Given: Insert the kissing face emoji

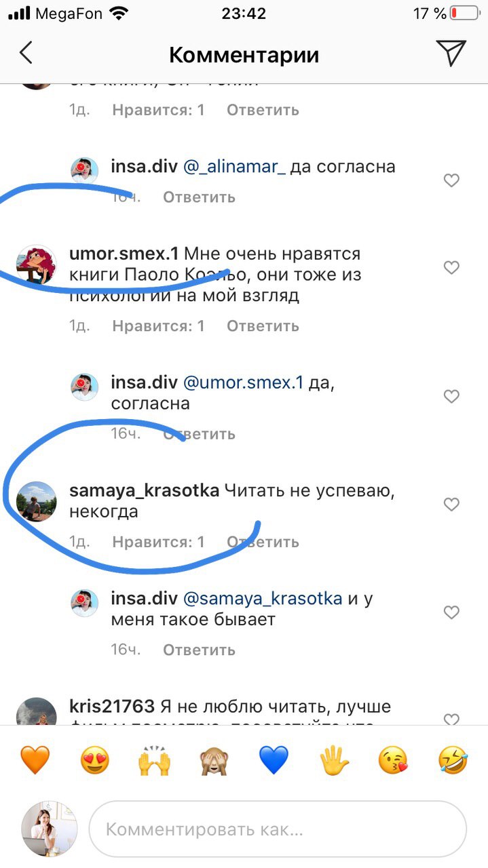Looking at the screenshot, I should [394, 759].
